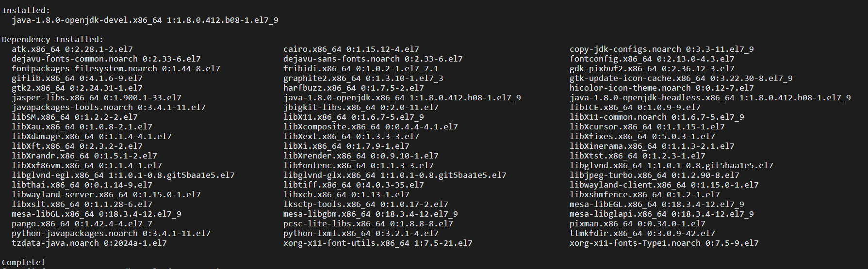Select the libX11-common.noarch entry
Screen dimensions: 868x269
point(656,117)
